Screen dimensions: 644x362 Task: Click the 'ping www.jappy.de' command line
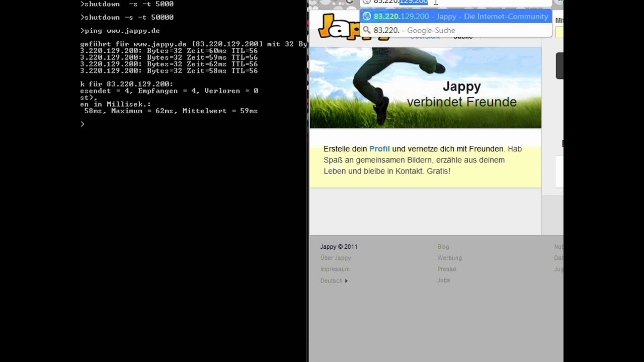(x=120, y=31)
